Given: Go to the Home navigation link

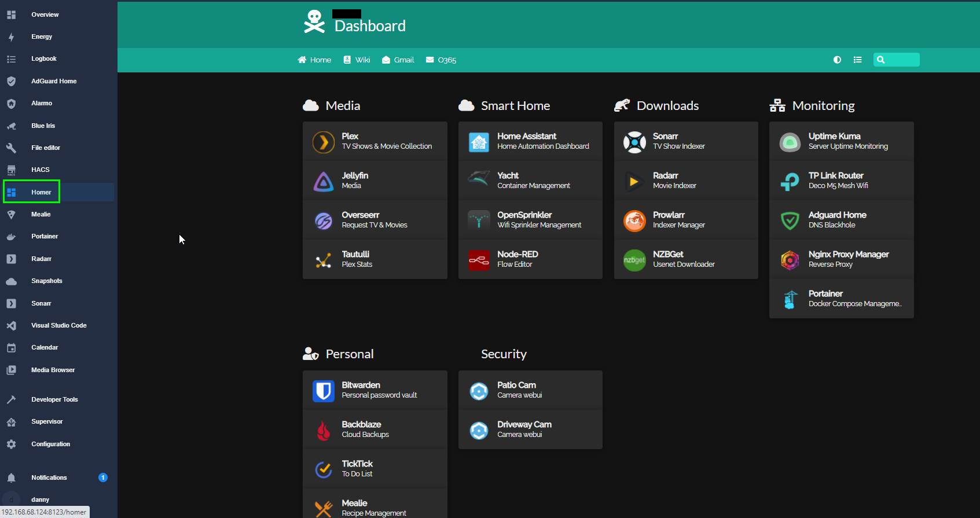Looking at the screenshot, I should (x=314, y=60).
